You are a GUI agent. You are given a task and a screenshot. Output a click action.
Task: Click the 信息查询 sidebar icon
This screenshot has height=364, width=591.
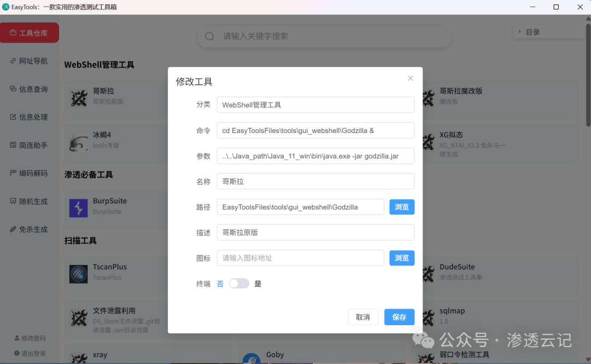(x=13, y=89)
